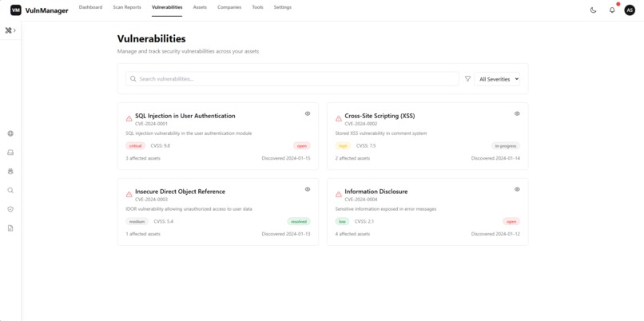Open the AS user avatar menu
This screenshot has height=321, width=644.
pos(630,10)
